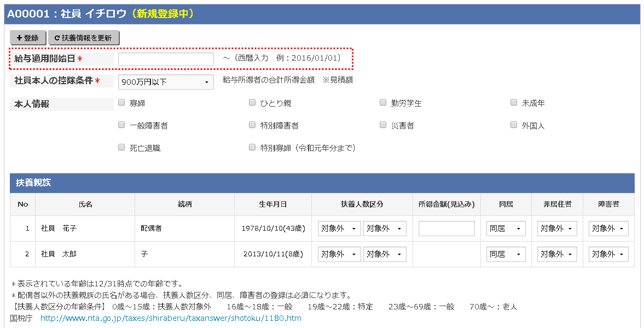Click 社員 花子's 所得金額(見込み) input field

[446, 229]
